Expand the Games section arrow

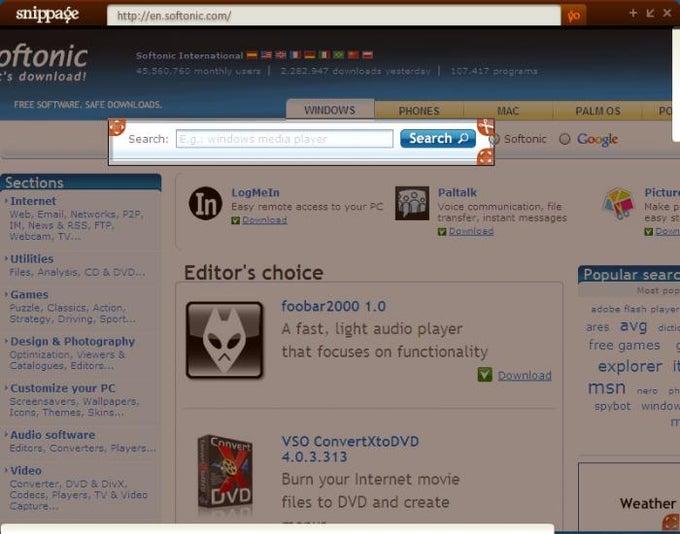(x=6, y=294)
